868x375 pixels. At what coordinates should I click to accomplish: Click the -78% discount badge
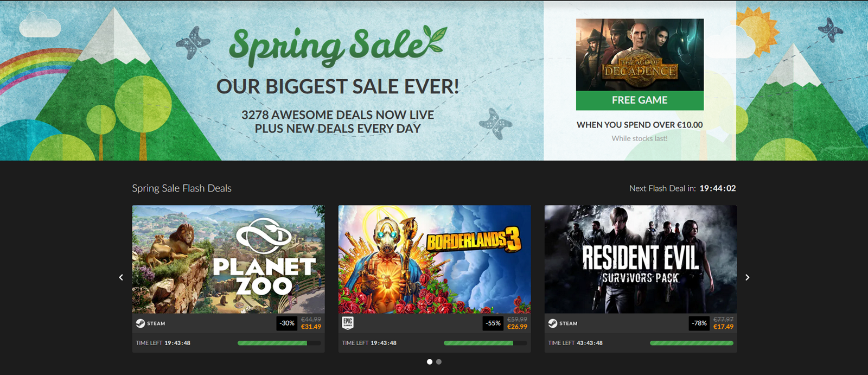(699, 323)
